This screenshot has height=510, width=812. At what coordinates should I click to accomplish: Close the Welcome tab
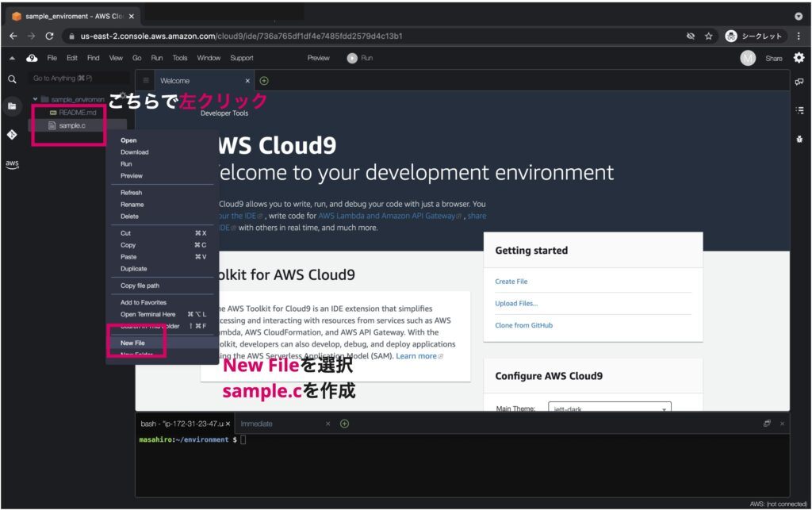click(x=247, y=81)
